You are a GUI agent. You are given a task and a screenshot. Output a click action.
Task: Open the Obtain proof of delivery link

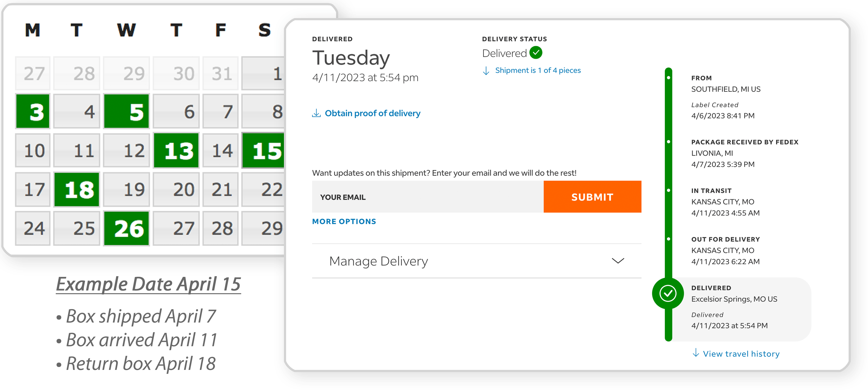(x=372, y=113)
